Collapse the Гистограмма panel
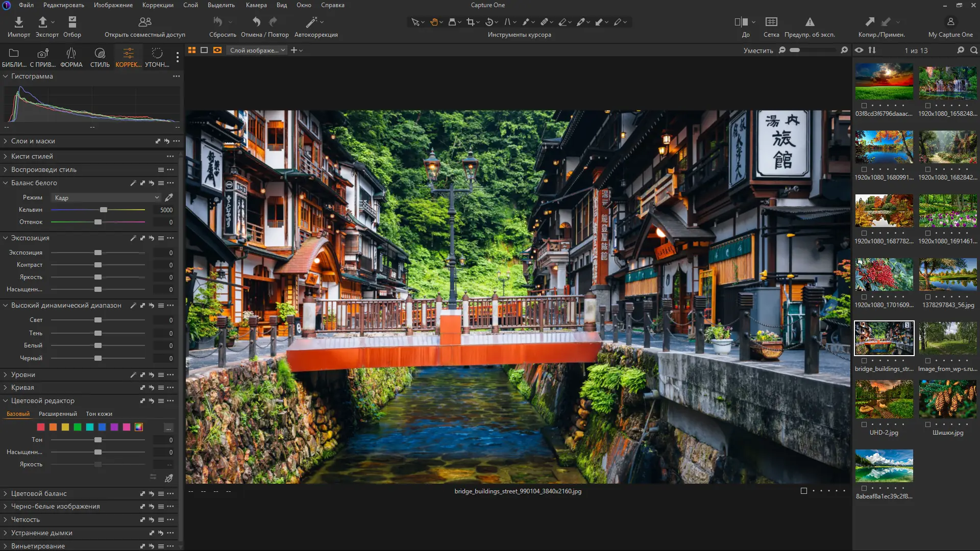Viewport: 980px width, 551px height. point(6,76)
